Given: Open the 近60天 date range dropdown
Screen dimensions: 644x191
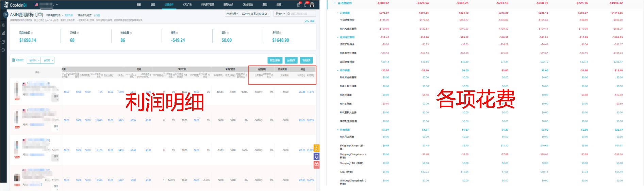Looking at the screenshot, I should coord(232,14).
